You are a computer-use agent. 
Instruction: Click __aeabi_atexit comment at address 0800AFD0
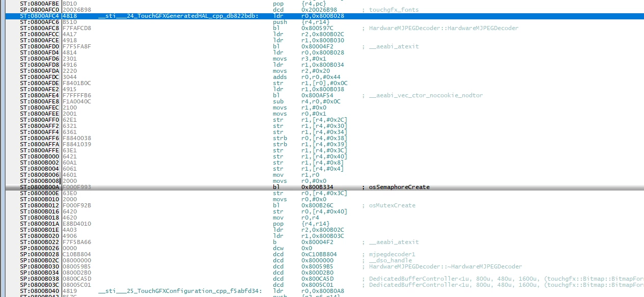(393, 46)
